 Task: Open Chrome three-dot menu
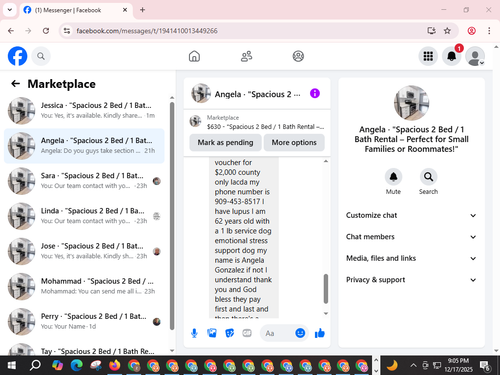(x=489, y=31)
